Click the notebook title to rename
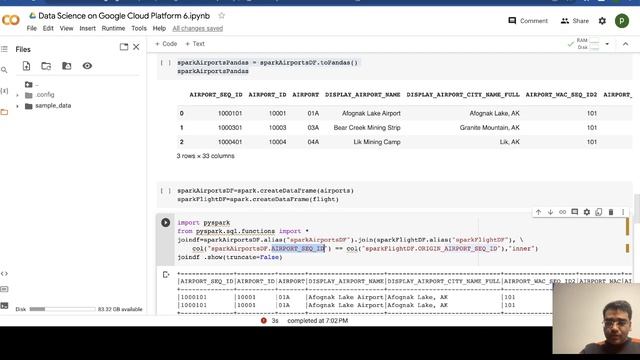The image size is (640, 360). 124,16
